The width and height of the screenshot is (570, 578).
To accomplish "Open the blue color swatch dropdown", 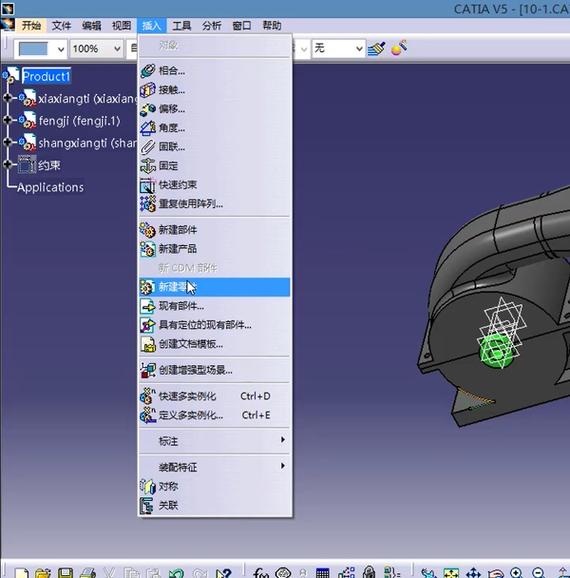I will coord(41,49).
